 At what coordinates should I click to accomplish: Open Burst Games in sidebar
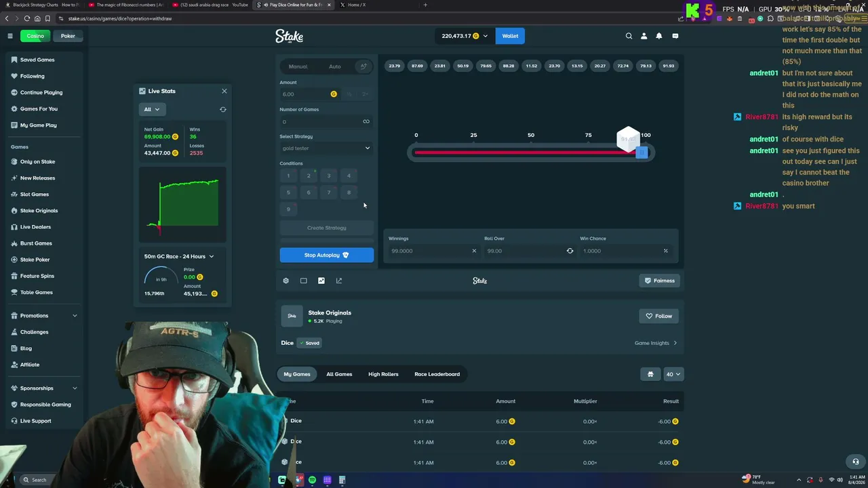36,243
